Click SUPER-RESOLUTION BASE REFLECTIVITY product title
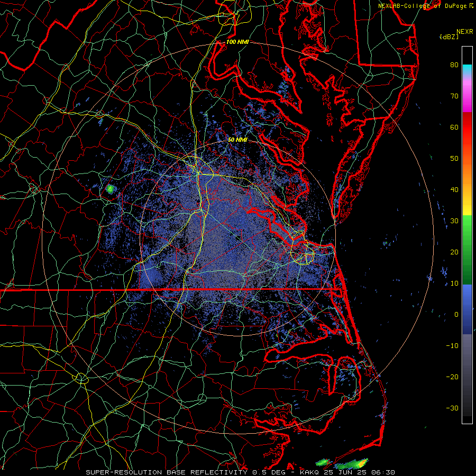 pyautogui.click(x=167, y=472)
